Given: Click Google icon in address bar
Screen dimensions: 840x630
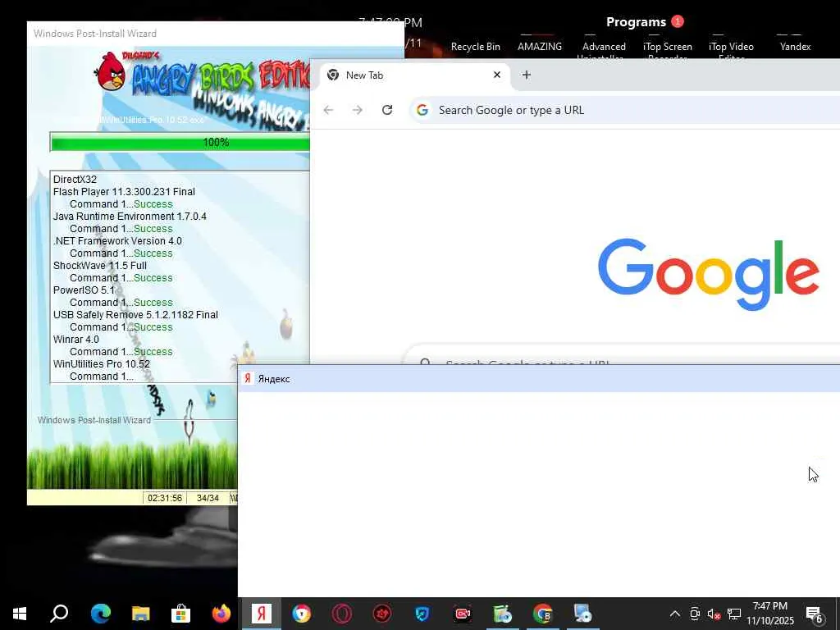Looking at the screenshot, I should point(422,110).
